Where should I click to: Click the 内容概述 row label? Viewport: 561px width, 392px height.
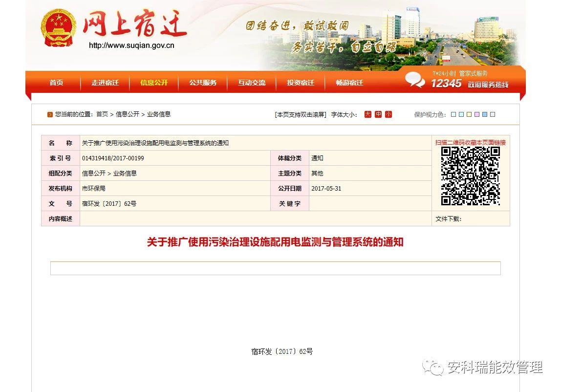tap(61, 219)
